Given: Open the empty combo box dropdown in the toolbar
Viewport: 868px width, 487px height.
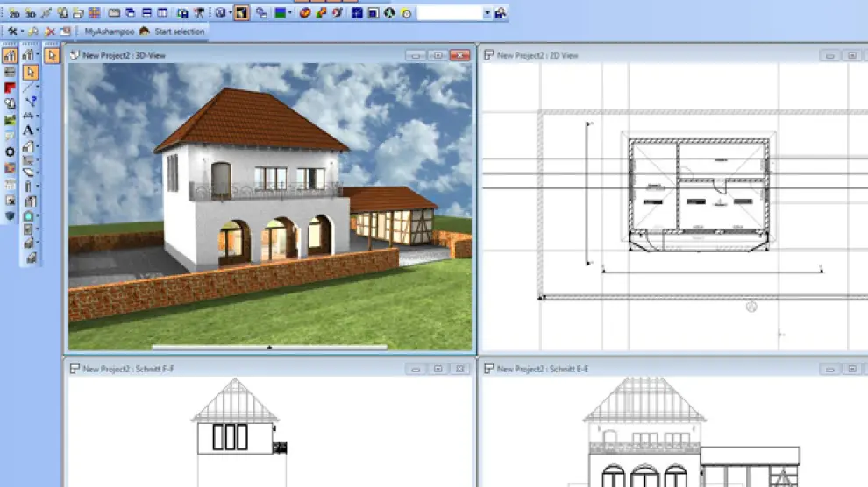Looking at the screenshot, I should [487, 13].
